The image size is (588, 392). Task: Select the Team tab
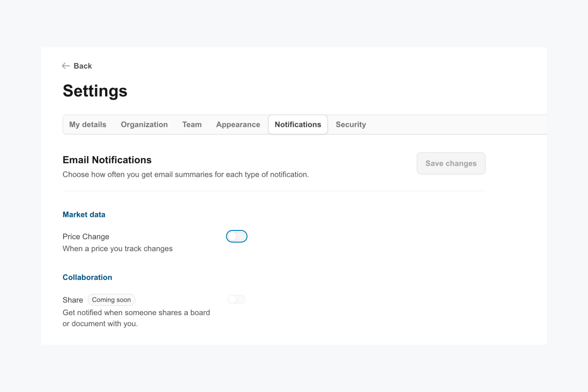(192, 125)
